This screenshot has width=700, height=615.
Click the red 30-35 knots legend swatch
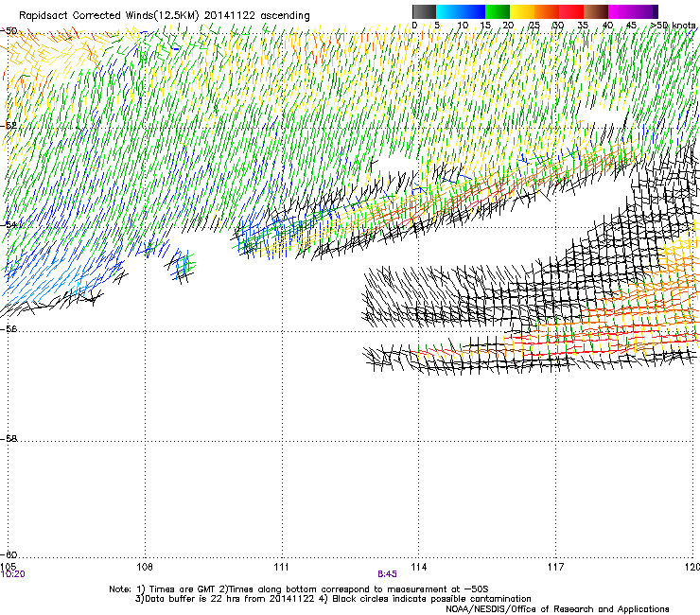(571, 11)
